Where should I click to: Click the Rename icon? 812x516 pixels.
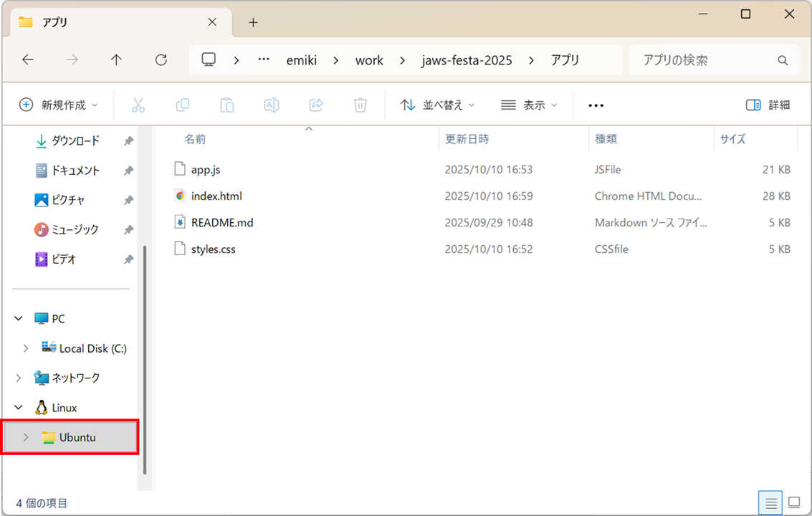pyautogui.click(x=271, y=105)
